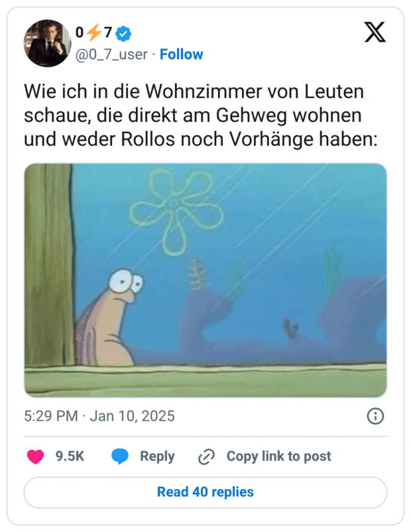The image size is (411, 532).
Task: Click the lightning bolt emoji in display name
Action: 94,32
